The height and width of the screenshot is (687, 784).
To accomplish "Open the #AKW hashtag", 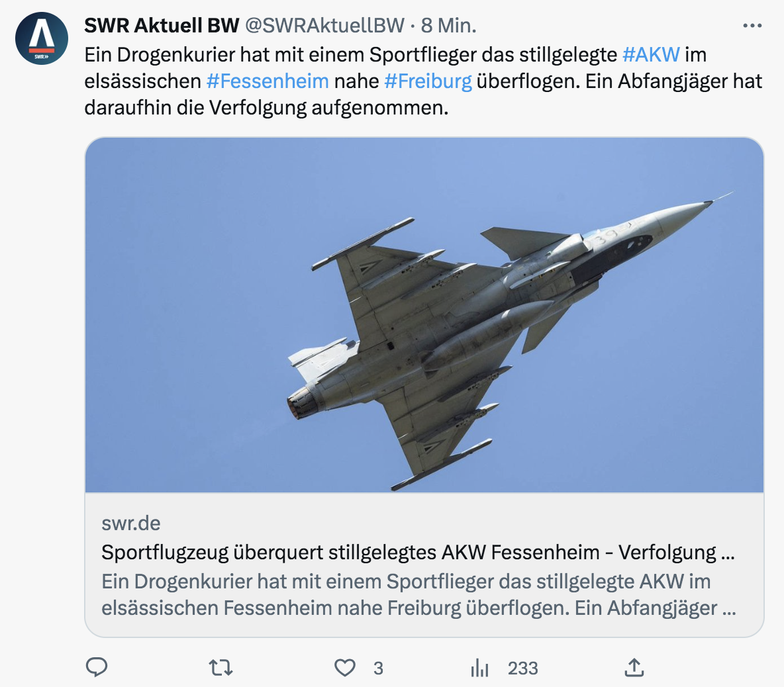I will click(x=651, y=54).
